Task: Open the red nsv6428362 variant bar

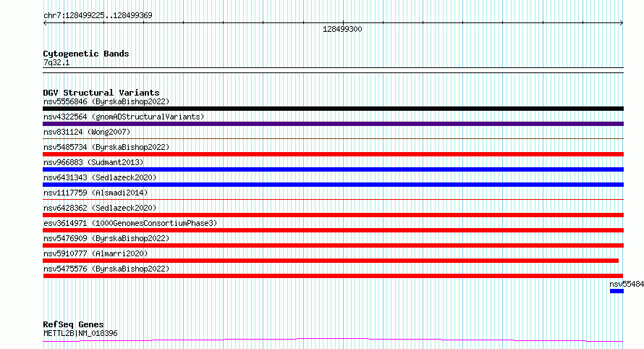Action: click(333, 215)
